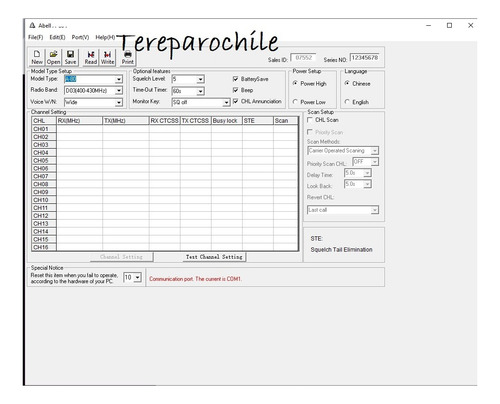This screenshot has height=404, width=500.
Task: Click the Print toolbar icon
Action: coord(127,57)
